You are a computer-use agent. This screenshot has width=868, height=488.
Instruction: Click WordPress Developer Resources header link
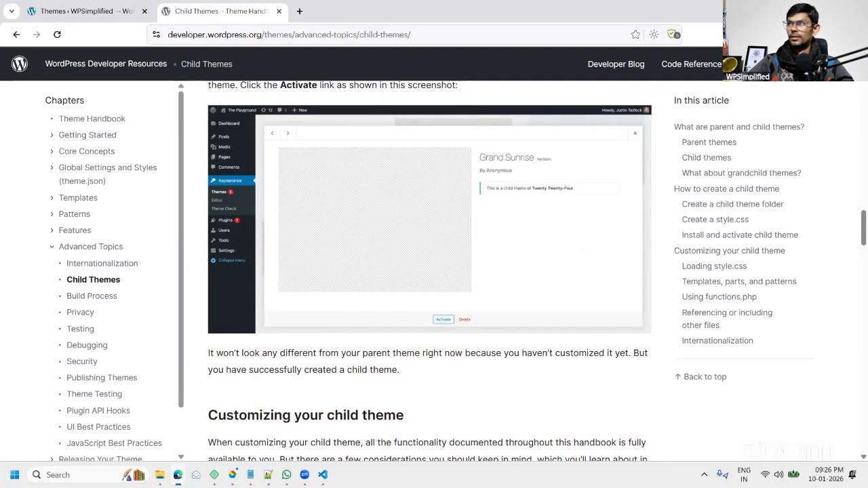(106, 64)
